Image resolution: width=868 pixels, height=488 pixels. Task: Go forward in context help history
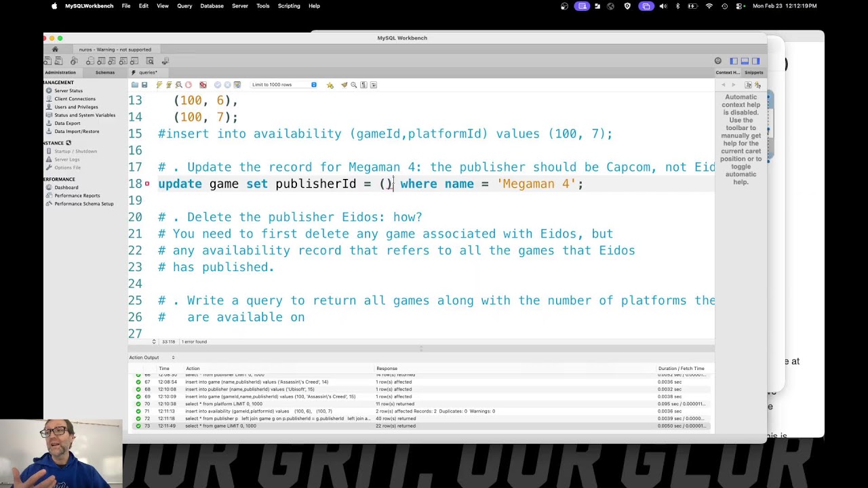[733, 85]
